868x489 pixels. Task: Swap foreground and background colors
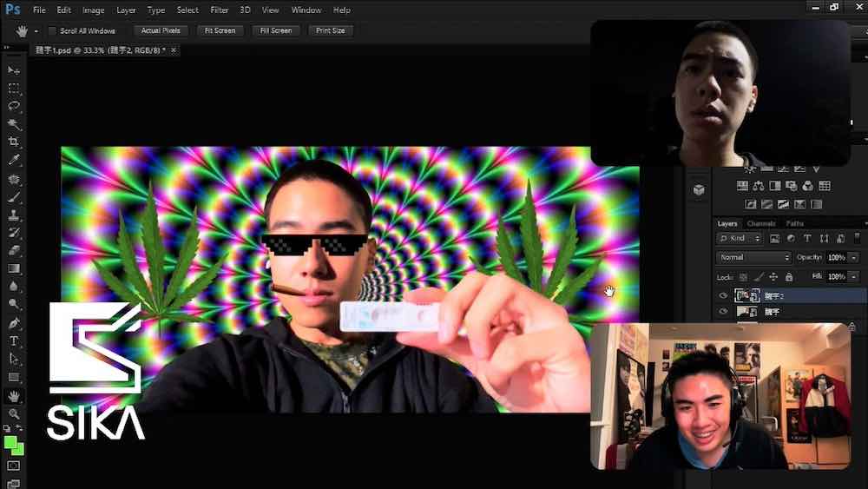click(19, 428)
